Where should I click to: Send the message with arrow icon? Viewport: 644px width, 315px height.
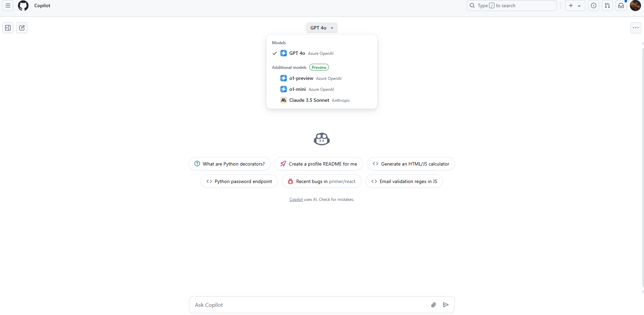tap(446, 305)
